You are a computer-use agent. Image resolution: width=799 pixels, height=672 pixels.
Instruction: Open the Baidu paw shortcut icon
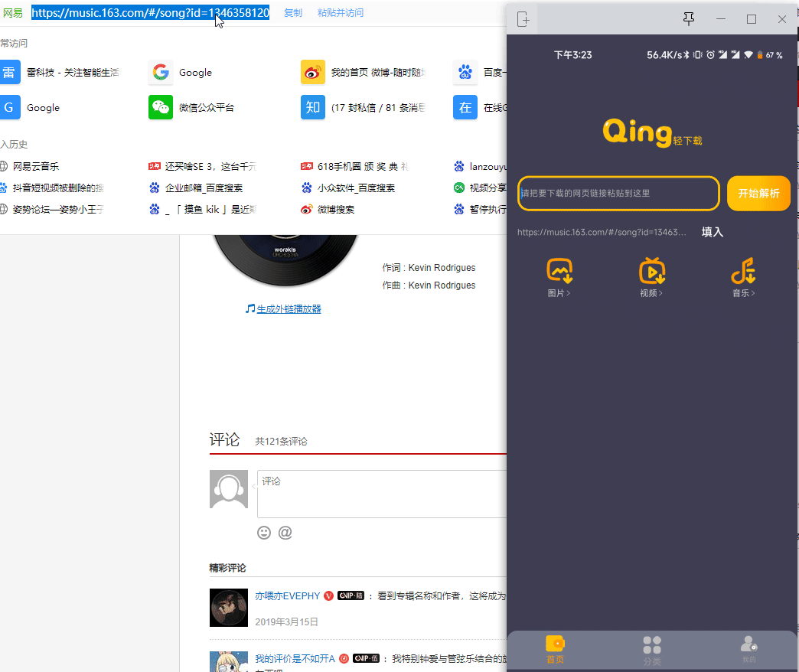coord(465,73)
